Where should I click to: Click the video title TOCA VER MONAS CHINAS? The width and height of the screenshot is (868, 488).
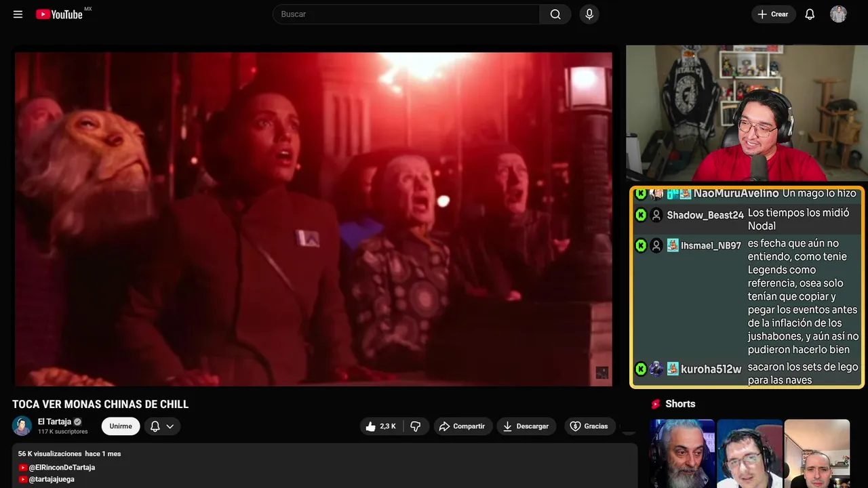100,405
